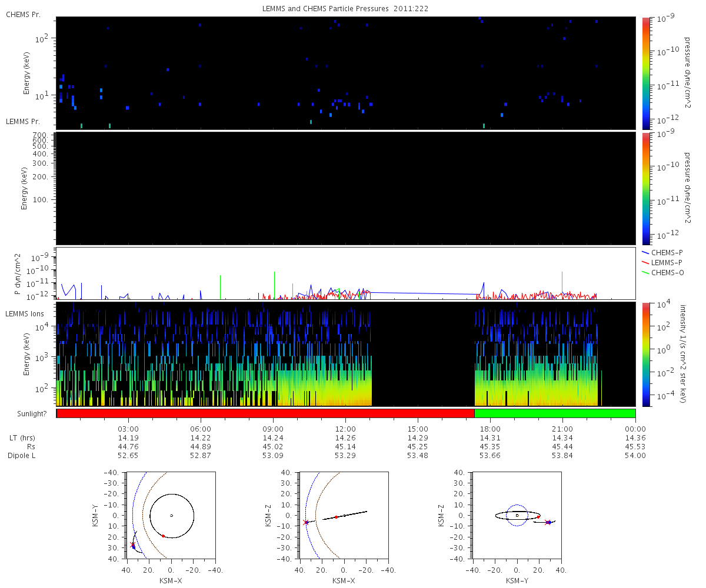Click the red marker in the KSM-X/KSM-Y plot

click(163, 536)
